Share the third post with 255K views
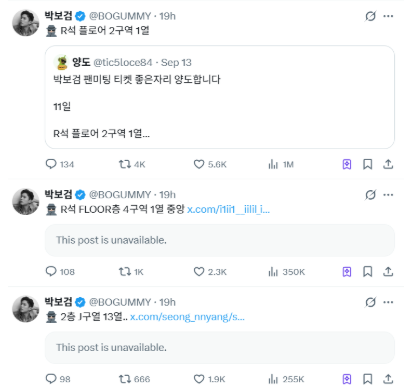This screenshot has width=407, height=388. [388, 379]
